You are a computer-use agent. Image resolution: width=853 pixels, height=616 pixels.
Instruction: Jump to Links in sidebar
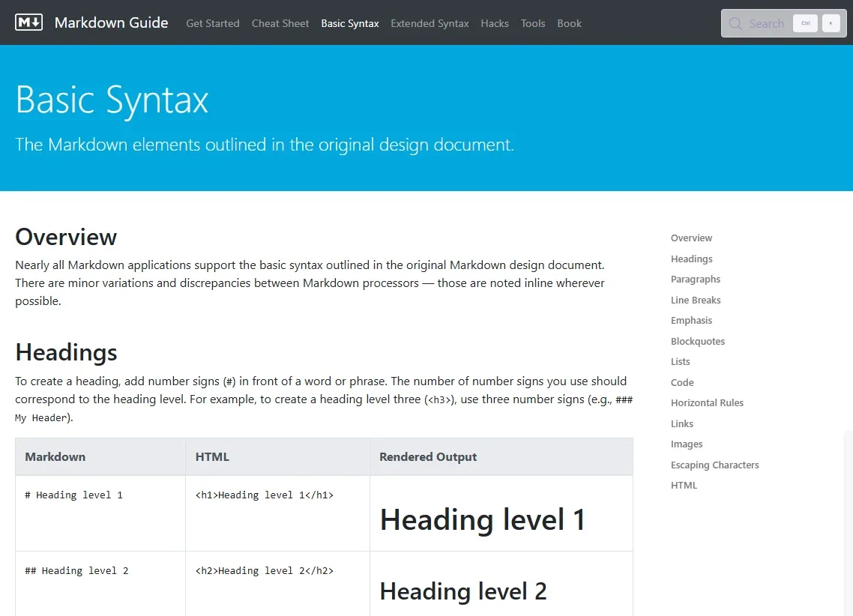[x=681, y=424]
